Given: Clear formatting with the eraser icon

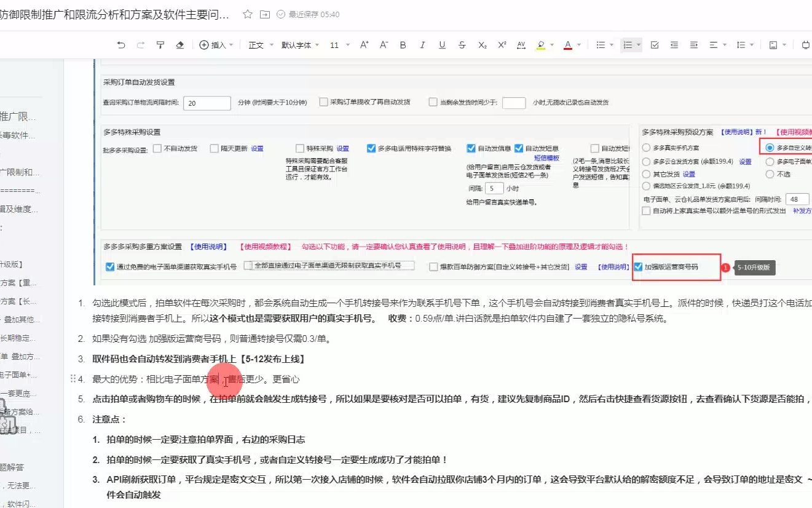Looking at the screenshot, I should point(180,45).
